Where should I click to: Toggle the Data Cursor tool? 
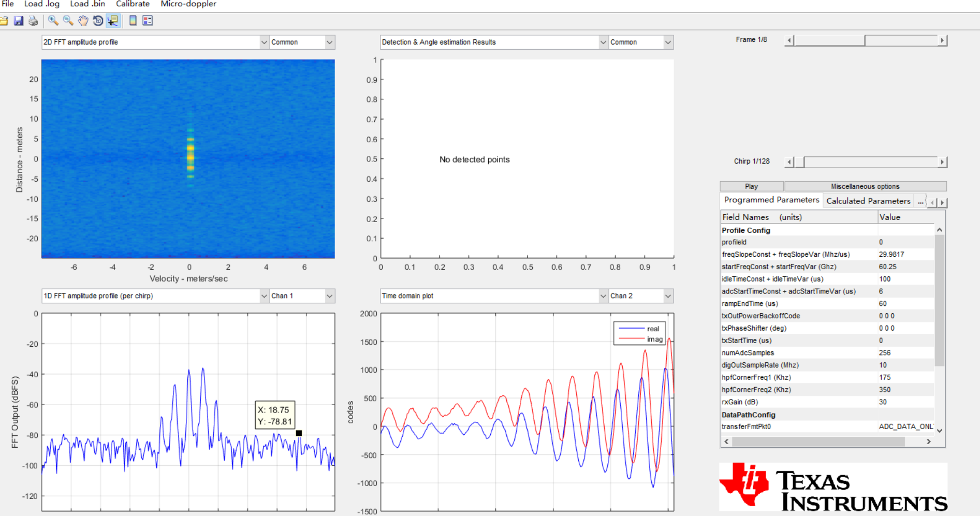[112, 21]
